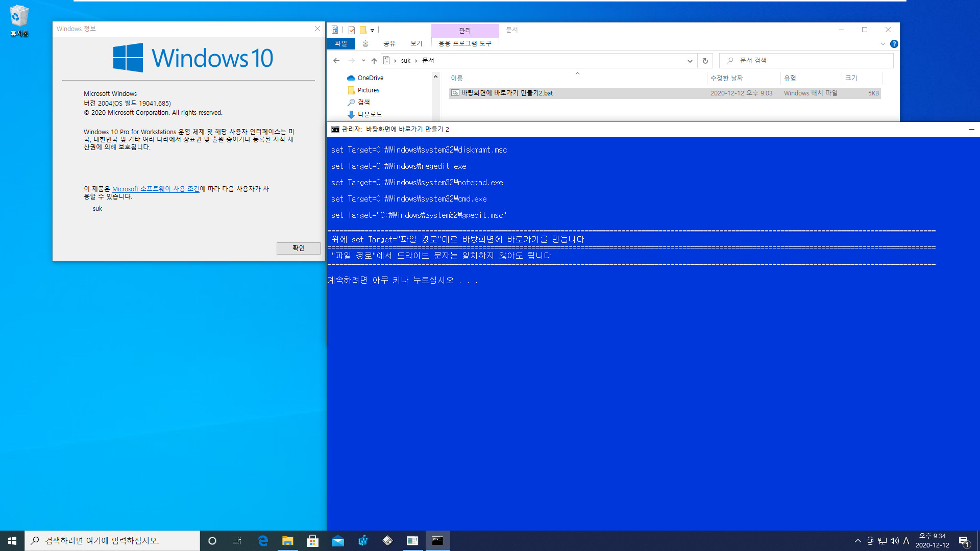Click into the 문서 검색 search box
This screenshot has height=551, width=980.
806,60
